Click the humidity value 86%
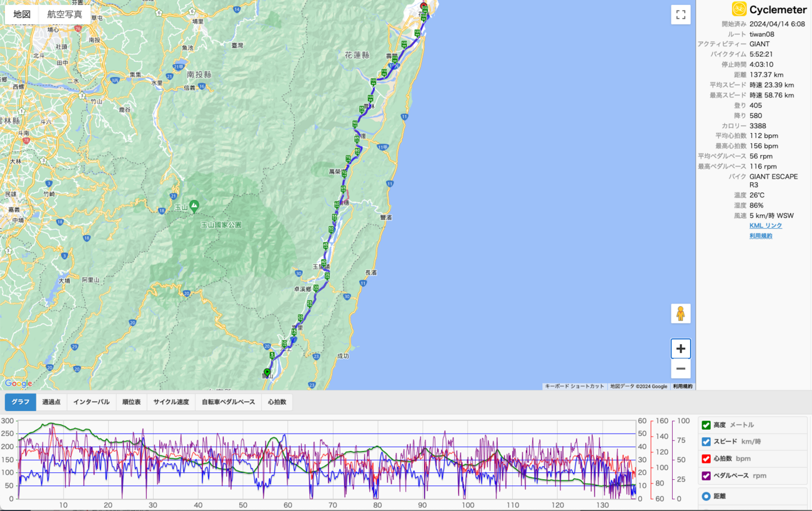 756,205
